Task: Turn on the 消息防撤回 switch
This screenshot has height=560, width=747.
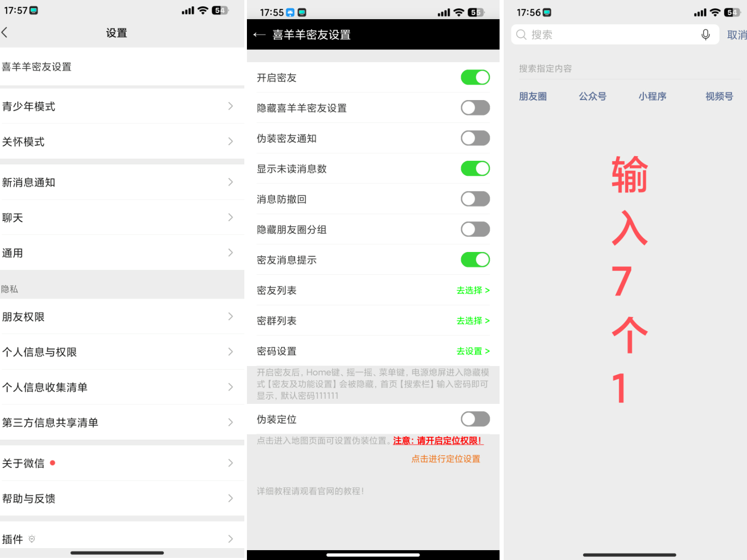Action: 475,199
